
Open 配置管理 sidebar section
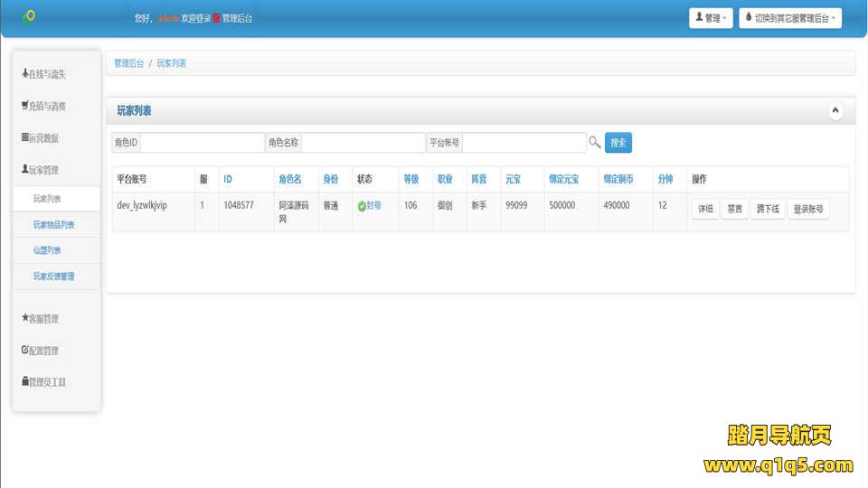(x=42, y=351)
